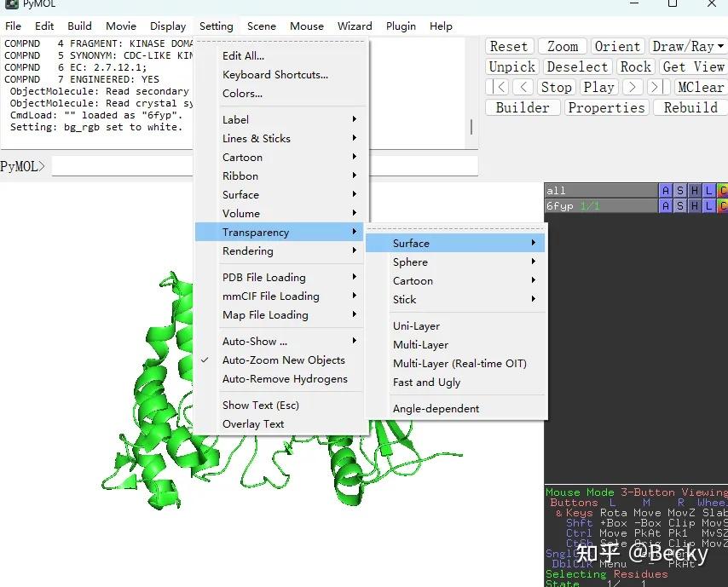The height and width of the screenshot is (587, 728).
Task: Open the Plugin menu
Action: [401, 26]
